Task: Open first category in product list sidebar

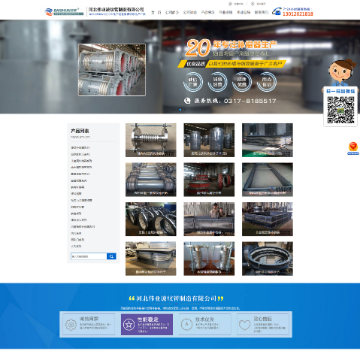Action: point(80,148)
